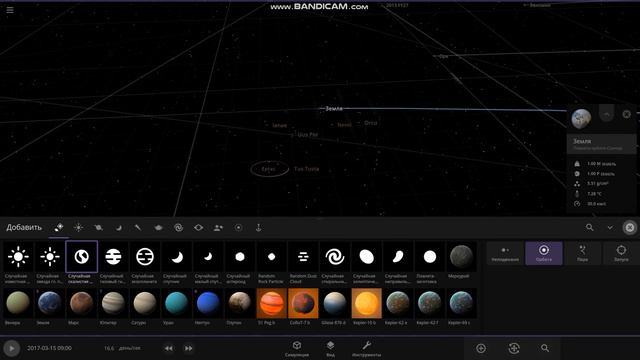640x360 pixels.
Task: Open the ringed planets category in the Add bar
Action: click(98, 227)
